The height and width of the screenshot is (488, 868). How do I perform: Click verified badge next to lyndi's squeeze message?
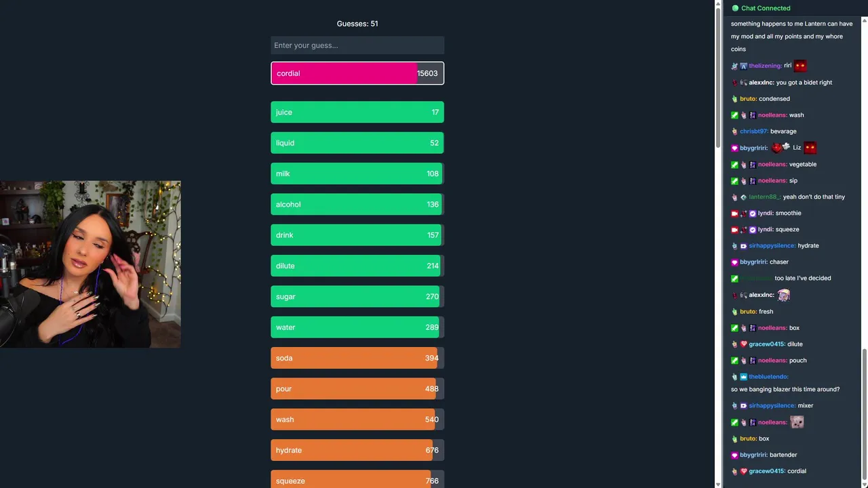point(753,230)
